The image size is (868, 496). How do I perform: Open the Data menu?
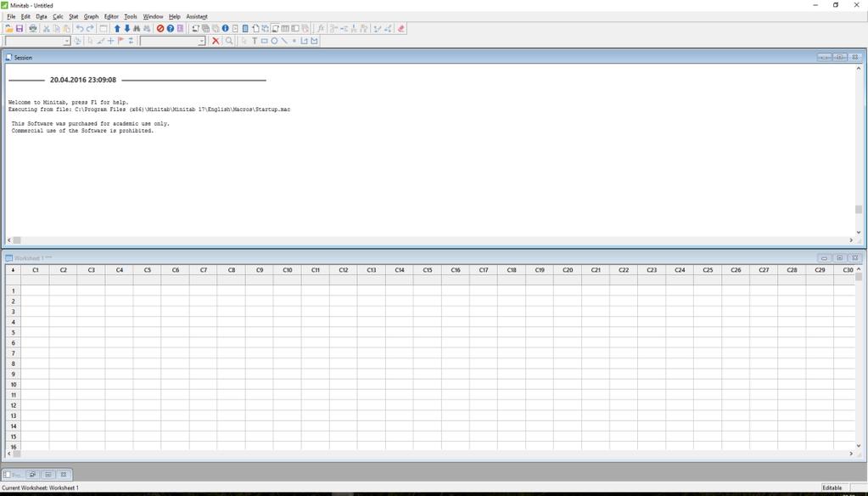coord(42,17)
